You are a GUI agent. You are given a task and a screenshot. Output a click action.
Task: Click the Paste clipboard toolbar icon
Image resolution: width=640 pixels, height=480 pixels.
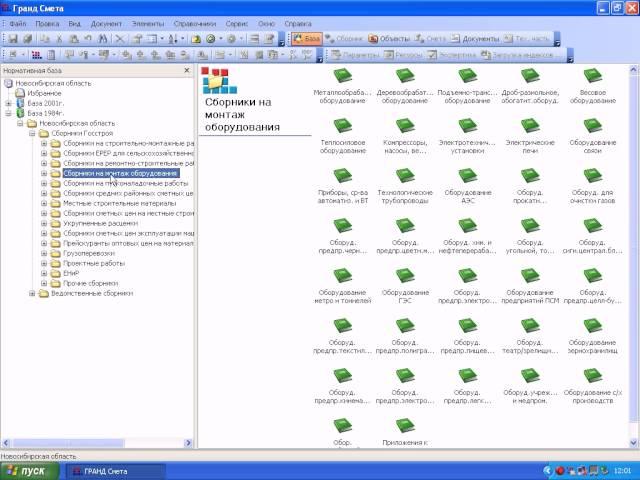point(74,39)
